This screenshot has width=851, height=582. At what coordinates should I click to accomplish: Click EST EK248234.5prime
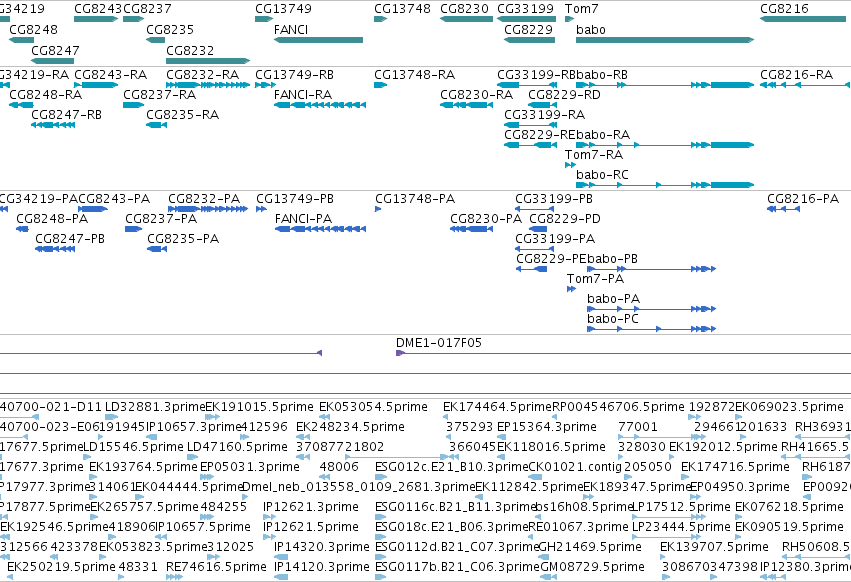tap(350, 427)
